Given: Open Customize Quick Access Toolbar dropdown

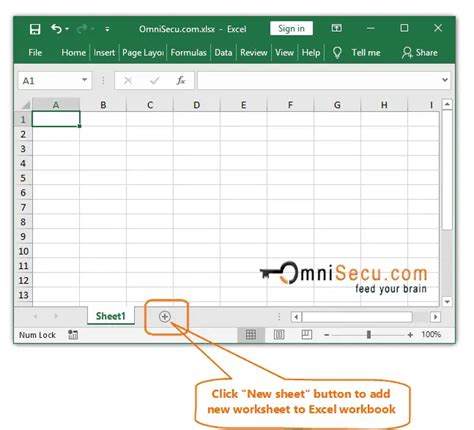Looking at the screenshot, I should coord(107,29).
